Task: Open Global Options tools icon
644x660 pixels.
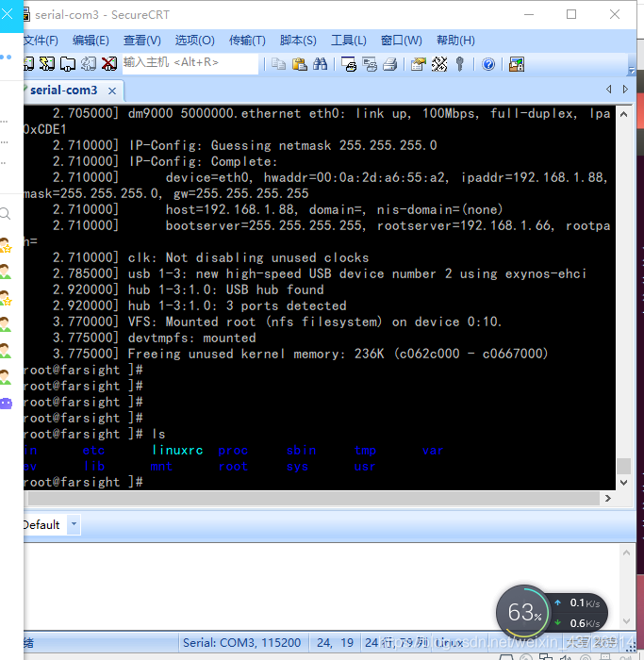Action: click(x=439, y=64)
